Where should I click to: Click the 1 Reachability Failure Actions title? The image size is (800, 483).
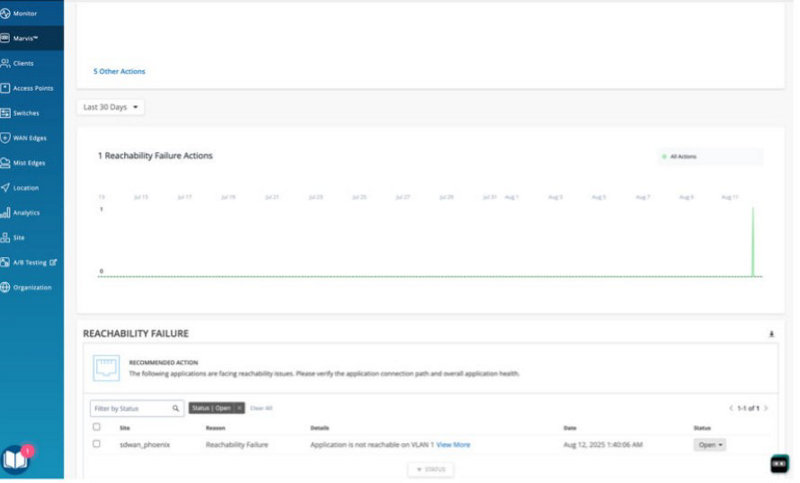pyautogui.click(x=155, y=156)
